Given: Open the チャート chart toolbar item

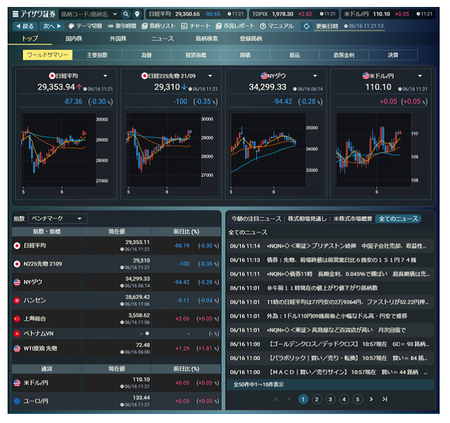Looking at the screenshot, I should 196,26.
